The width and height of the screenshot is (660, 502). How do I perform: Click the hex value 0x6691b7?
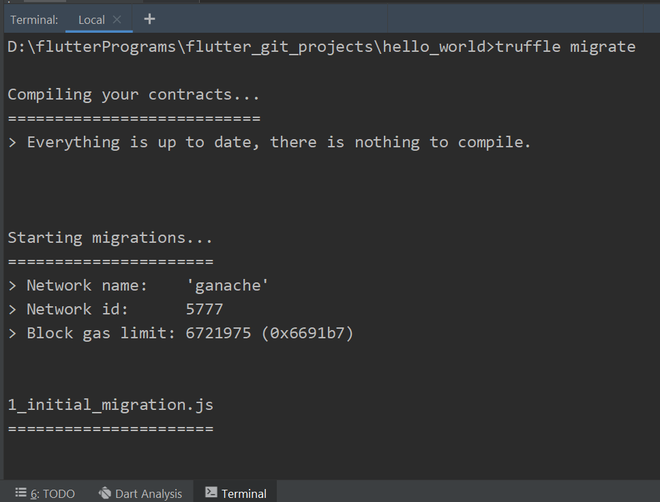coord(307,333)
